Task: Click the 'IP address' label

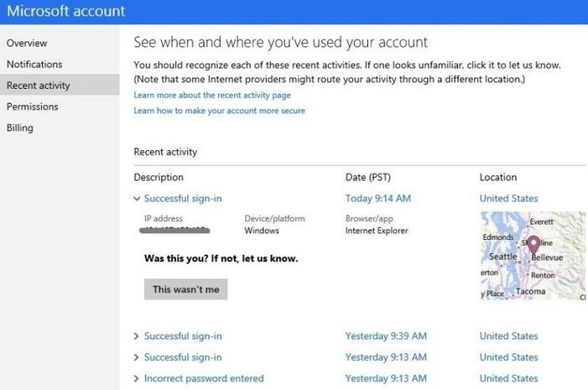Action: [x=164, y=218]
